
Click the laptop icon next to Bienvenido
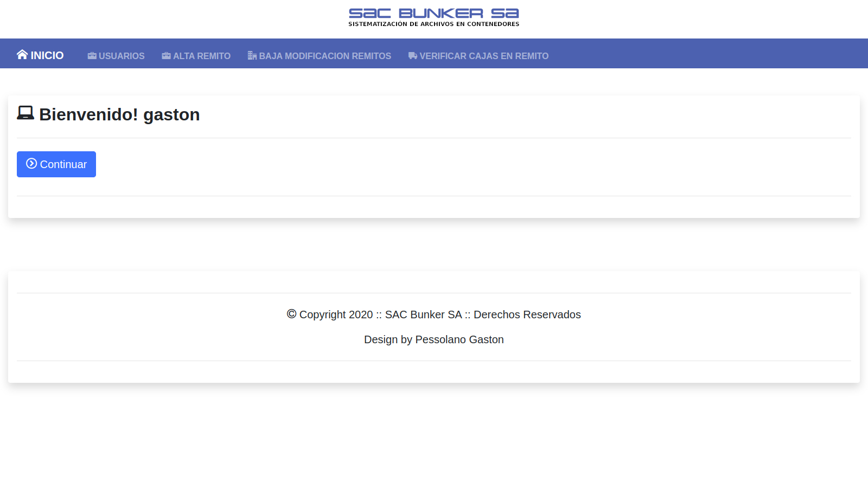point(25,113)
